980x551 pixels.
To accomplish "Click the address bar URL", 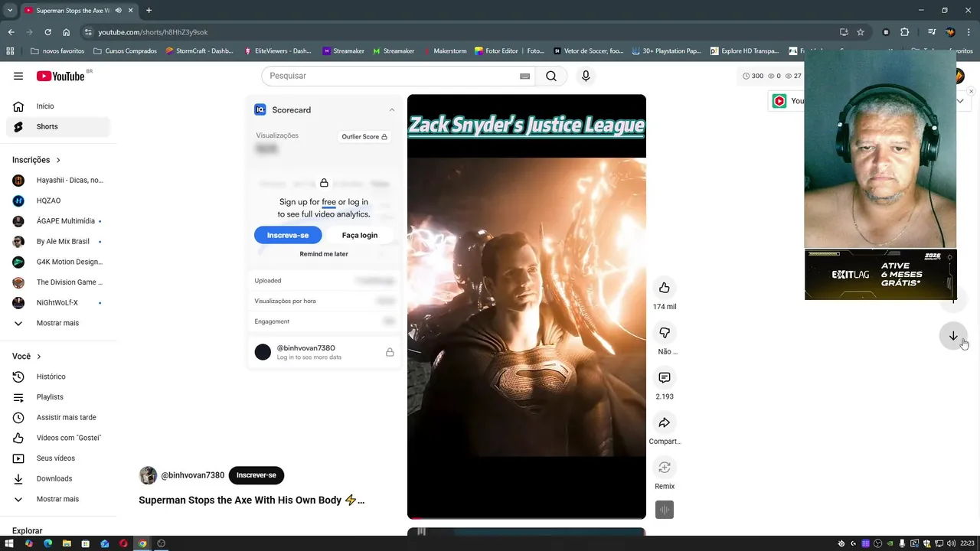I will 153,32.
